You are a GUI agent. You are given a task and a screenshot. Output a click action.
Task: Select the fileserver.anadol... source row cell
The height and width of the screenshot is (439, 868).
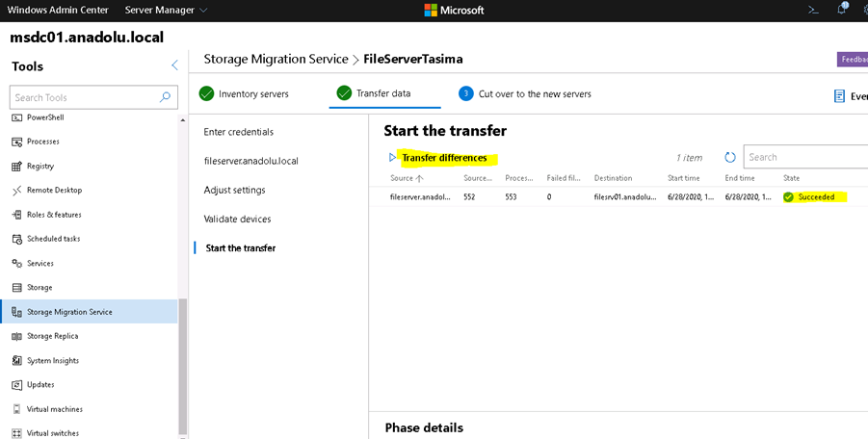[420, 196]
